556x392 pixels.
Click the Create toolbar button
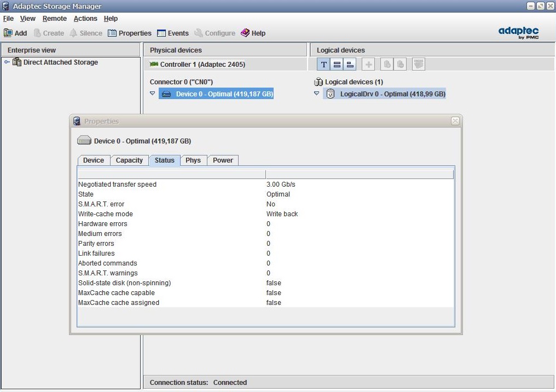49,33
